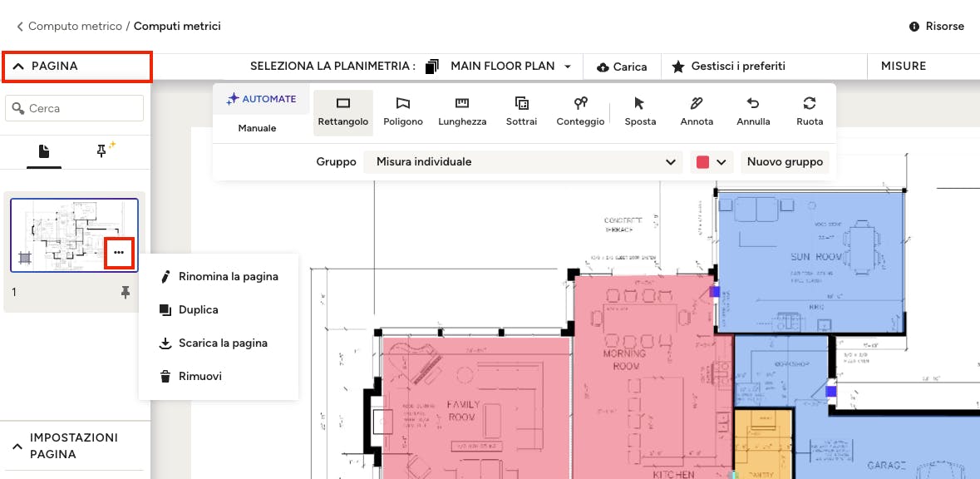The height and width of the screenshot is (479, 980).
Task: Select the Conteggio counting tool
Action: coord(580,111)
